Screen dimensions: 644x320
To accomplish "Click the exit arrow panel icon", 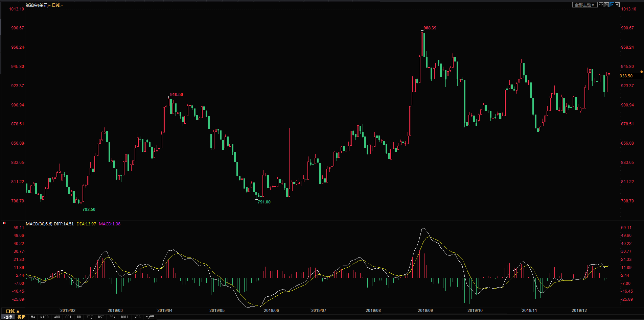I will 617,5.
